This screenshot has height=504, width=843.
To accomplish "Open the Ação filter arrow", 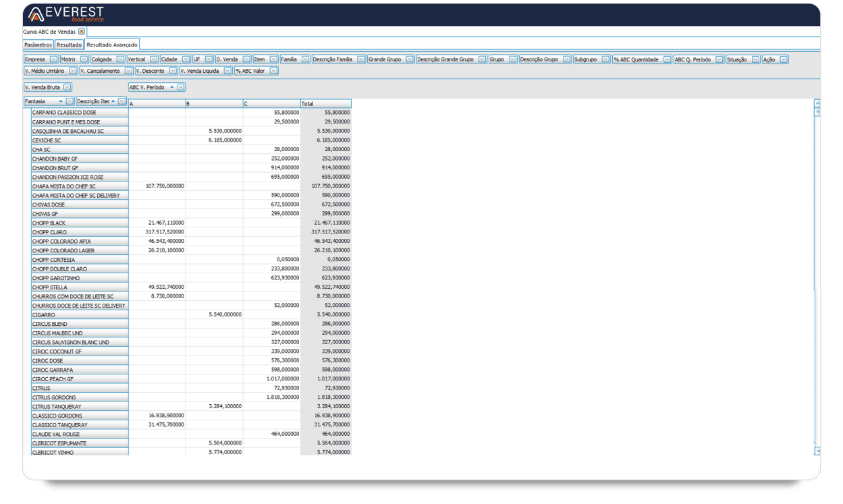I will (784, 59).
